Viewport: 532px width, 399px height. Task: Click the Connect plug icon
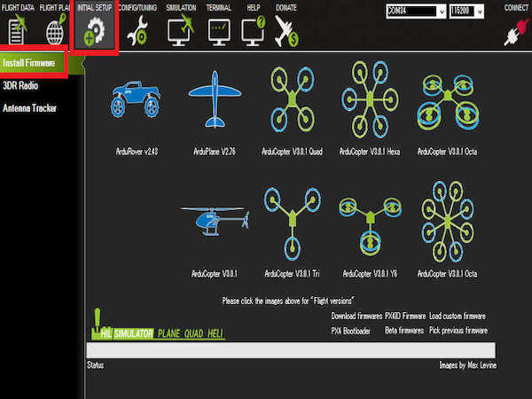coord(513,31)
